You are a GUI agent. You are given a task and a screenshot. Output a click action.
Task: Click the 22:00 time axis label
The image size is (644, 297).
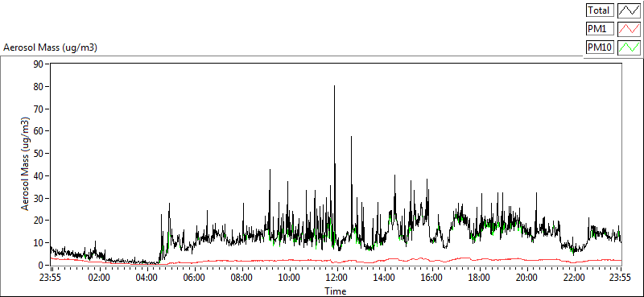[574, 277]
